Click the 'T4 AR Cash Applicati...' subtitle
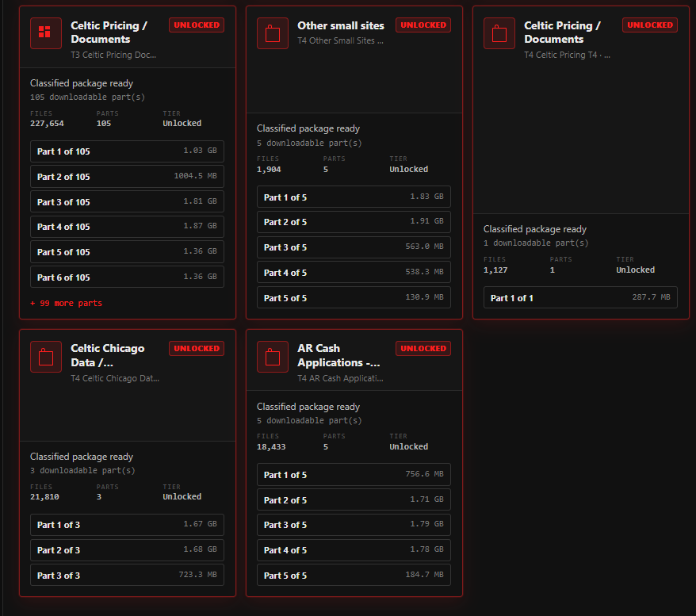Viewport: 696px width, 616px height. 340,379
